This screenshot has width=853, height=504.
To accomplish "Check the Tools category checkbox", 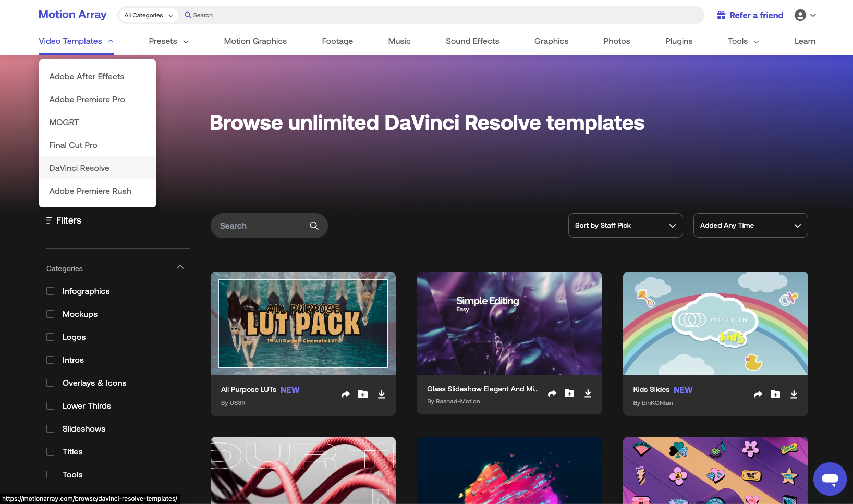I will (x=51, y=475).
